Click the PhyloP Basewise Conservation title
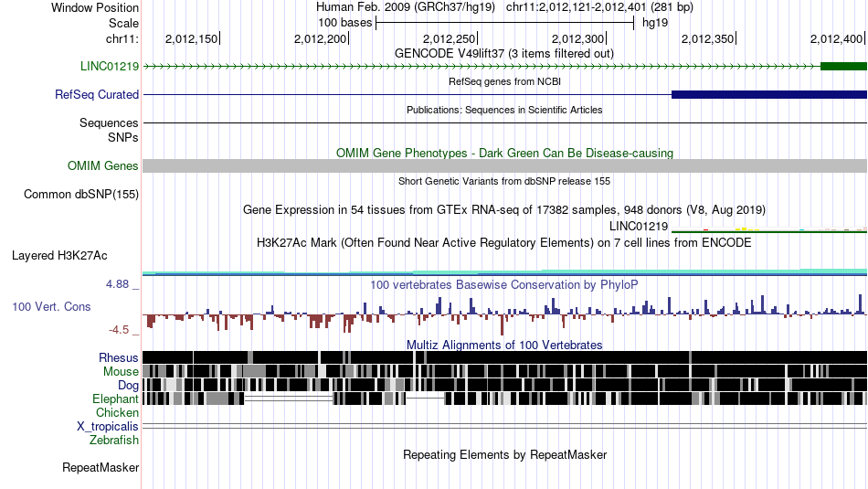The height and width of the screenshot is (489, 868). click(x=504, y=284)
